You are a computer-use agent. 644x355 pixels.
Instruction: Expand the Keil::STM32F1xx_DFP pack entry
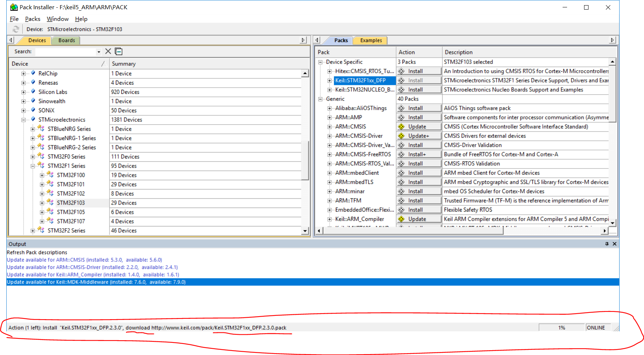330,81
